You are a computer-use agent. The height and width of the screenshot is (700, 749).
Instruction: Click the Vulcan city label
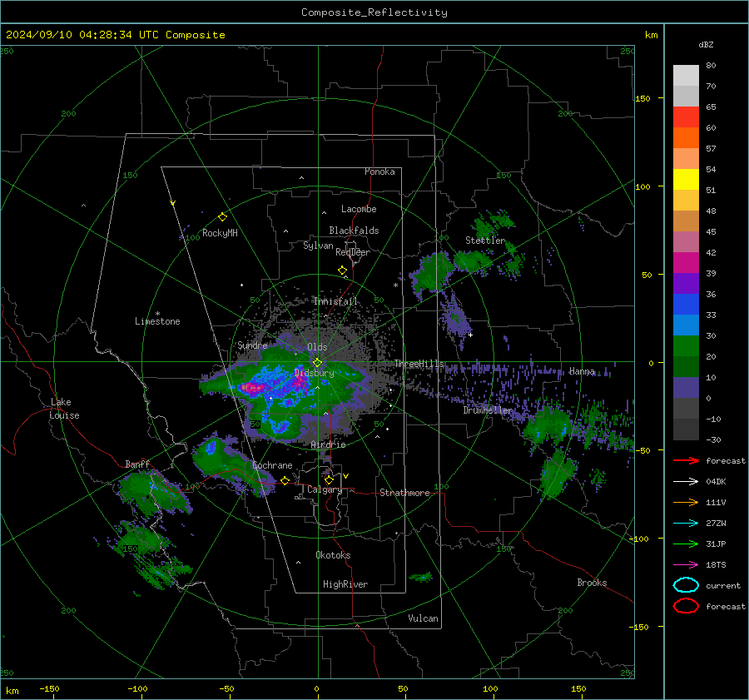coord(423,618)
